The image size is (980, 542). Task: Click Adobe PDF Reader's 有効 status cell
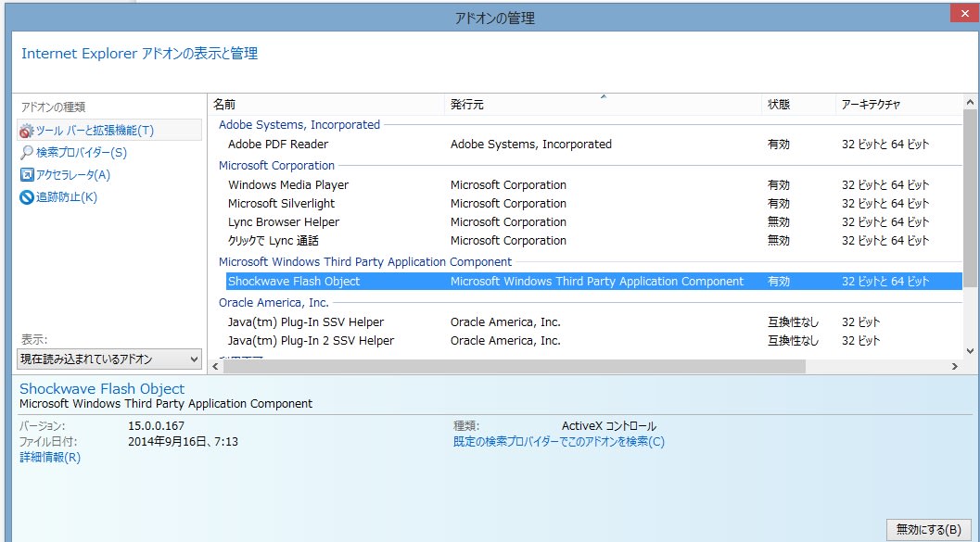pyautogui.click(x=779, y=145)
